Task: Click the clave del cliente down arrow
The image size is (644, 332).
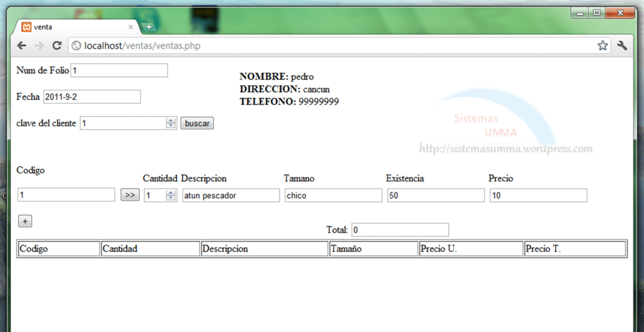Action: (x=171, y=126)
